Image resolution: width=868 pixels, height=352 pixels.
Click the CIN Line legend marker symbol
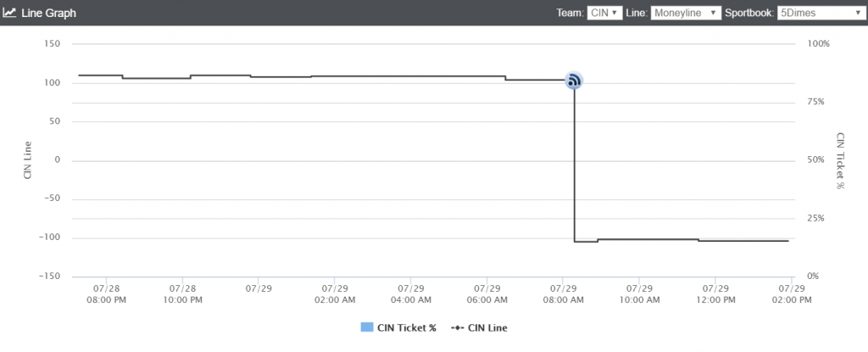point(457,327)
